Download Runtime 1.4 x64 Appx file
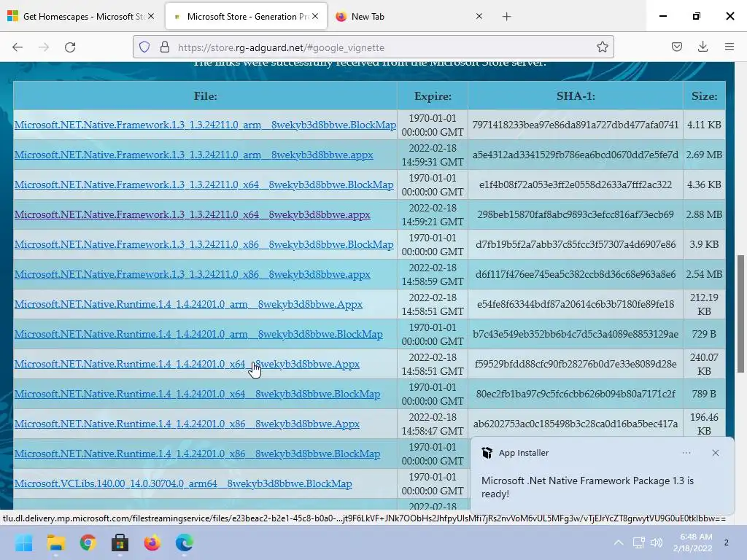This screenshot has height=560, width=747. click(187, 365)
